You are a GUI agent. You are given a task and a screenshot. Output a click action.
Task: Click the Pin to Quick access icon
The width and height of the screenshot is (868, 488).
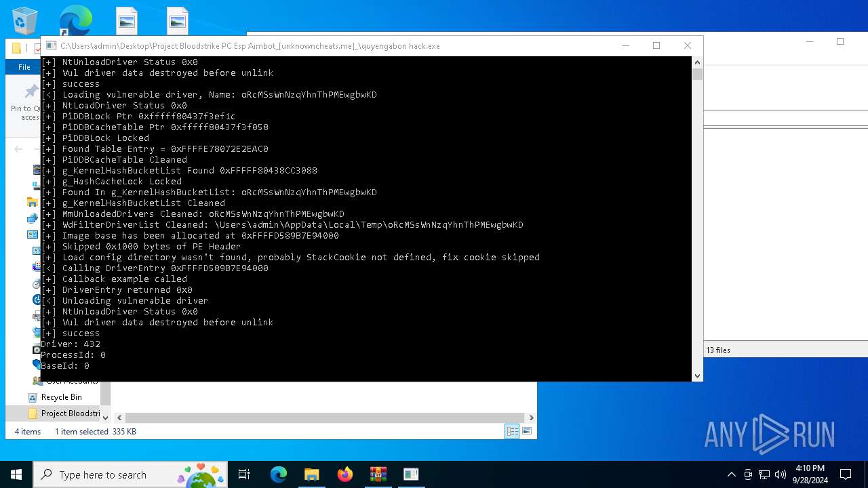coord(31,91)
